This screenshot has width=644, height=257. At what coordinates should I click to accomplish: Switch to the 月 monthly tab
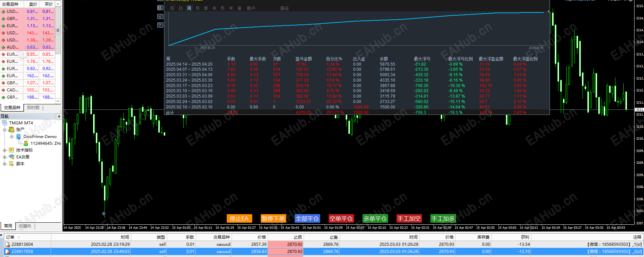point(198,8)
